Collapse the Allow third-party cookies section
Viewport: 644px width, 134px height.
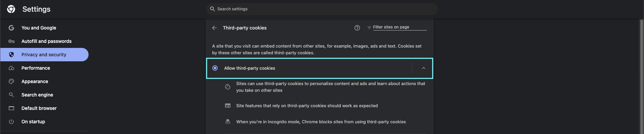(x=424, y=68)
